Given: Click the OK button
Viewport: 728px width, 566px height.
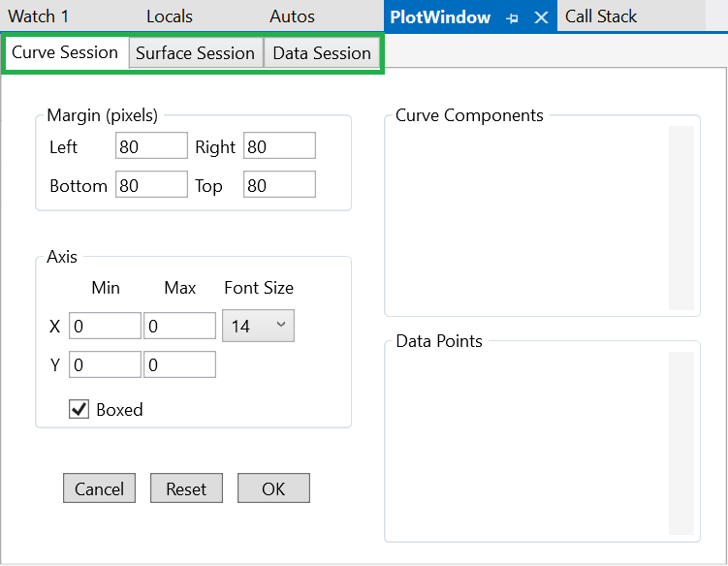Looking at the screenshot, I should [273, 488].
